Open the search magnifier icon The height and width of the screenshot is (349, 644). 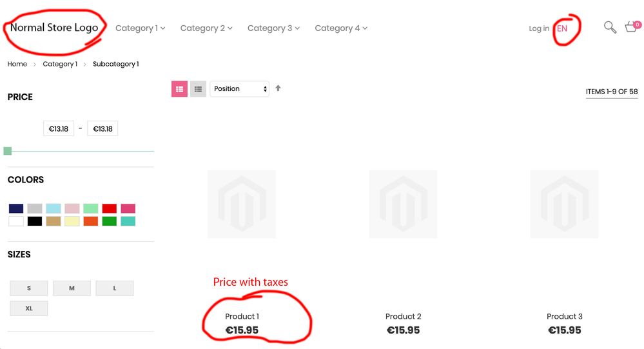609,27
